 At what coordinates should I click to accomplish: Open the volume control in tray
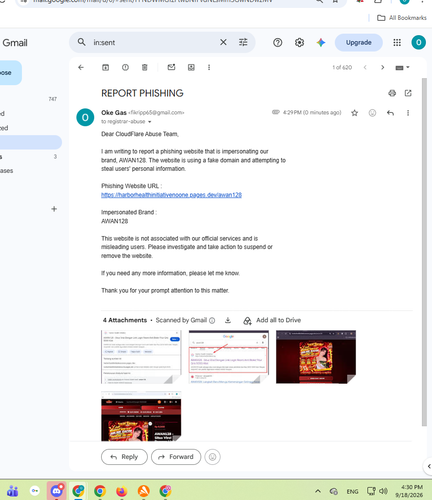pyautogui.click(x=383, y=491)
